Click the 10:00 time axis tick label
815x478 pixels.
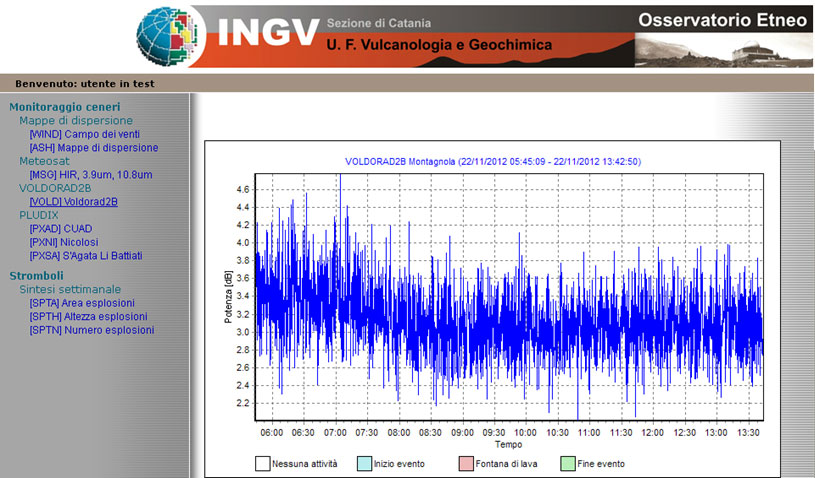pyautogui.click(x=525, y=432)
